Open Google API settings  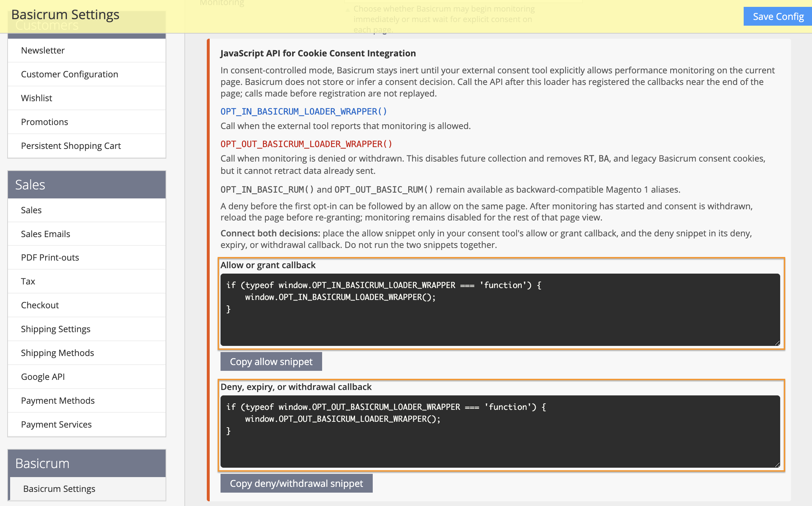click(x=87, y=377)
